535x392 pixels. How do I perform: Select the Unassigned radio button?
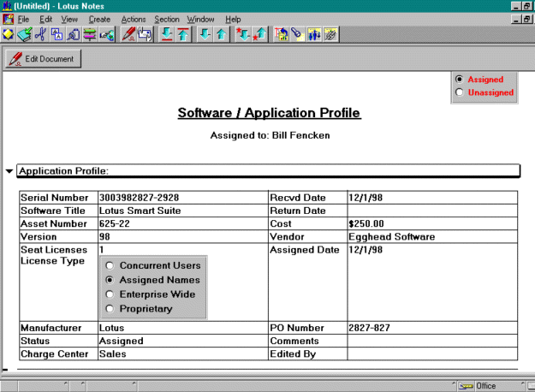(460, 92)
